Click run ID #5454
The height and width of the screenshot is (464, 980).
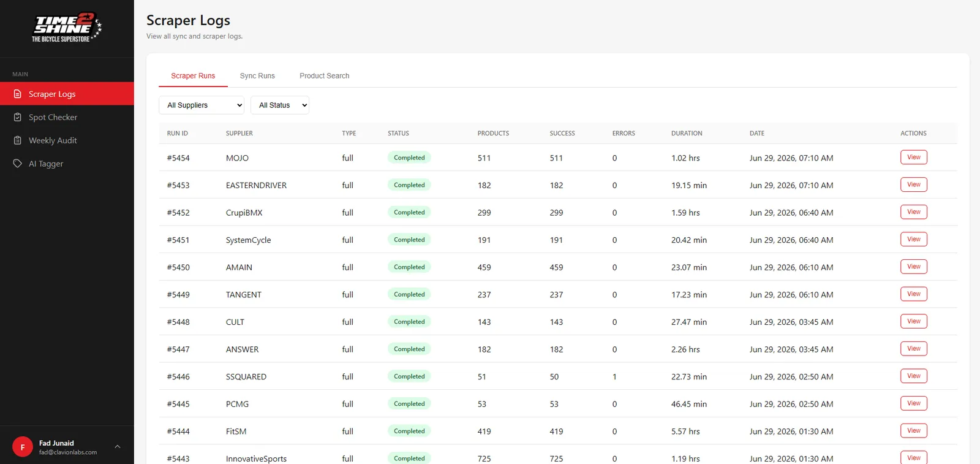point(178,158)
